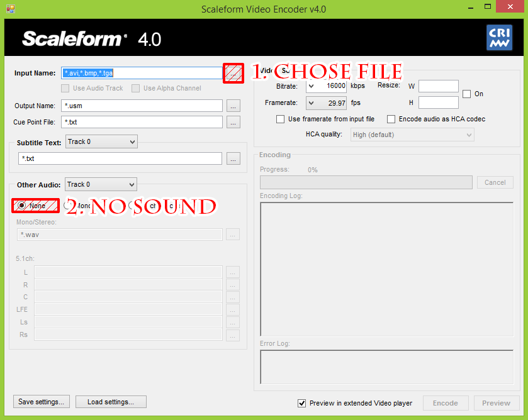Maximize the Scaleform Video Encoder window
The height and width of the screenshot is (420, 528).
(488, 7)
